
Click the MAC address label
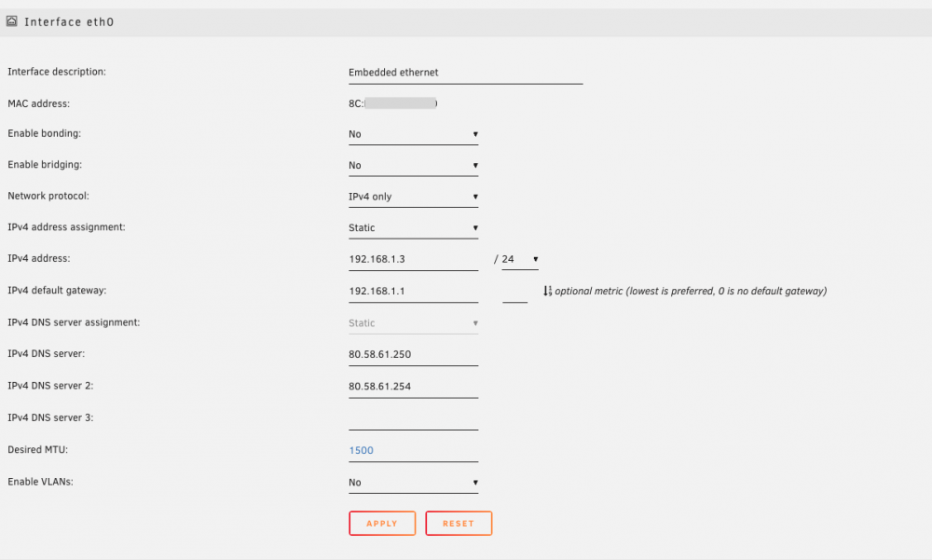click(38, 104)
